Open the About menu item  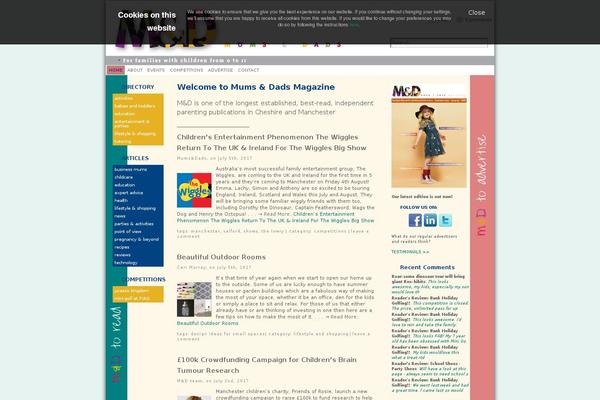click(x=135, y=70)
